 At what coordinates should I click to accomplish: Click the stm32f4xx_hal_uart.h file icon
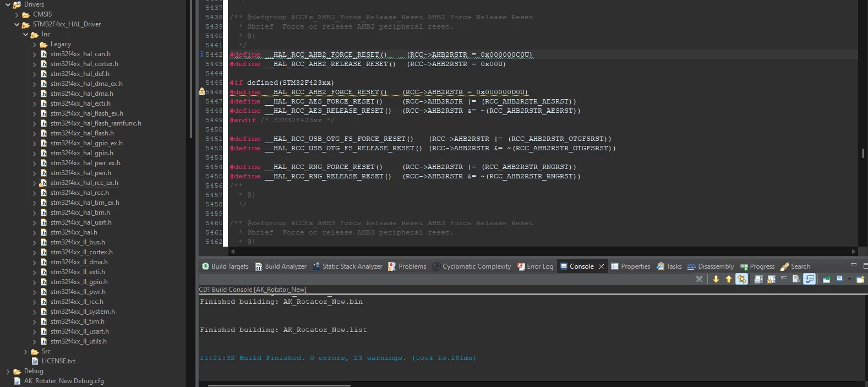(x=43, y=222)
